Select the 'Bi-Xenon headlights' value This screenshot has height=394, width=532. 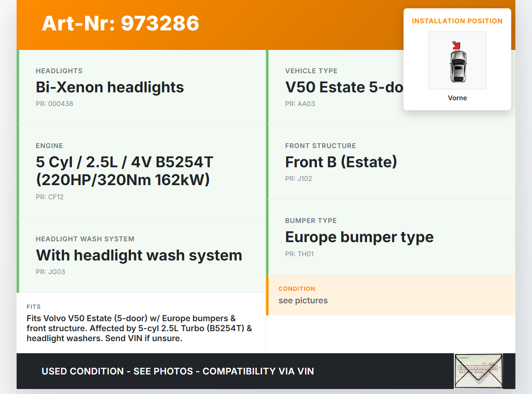click(x=110, y=87)
